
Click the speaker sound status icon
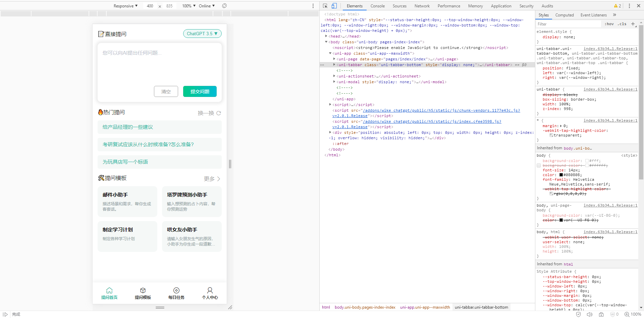(x=590, y=314)
